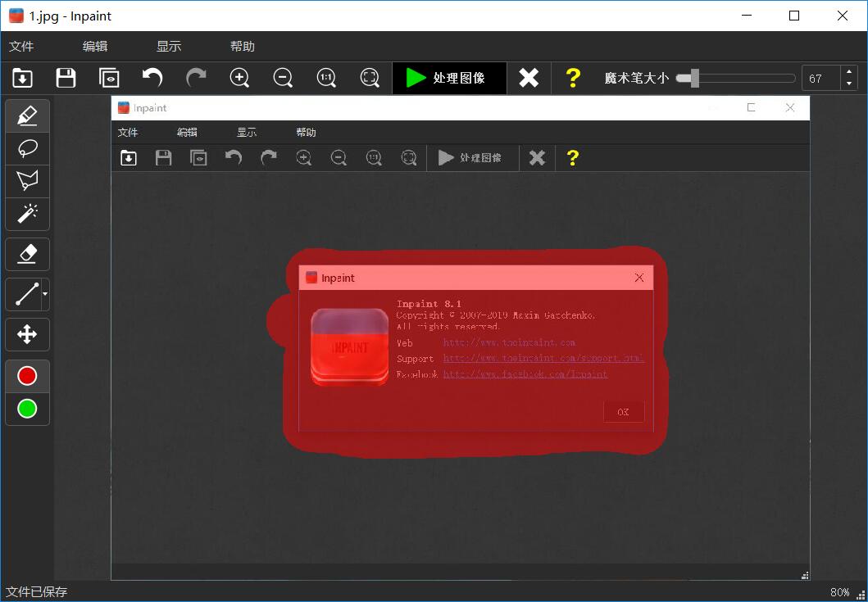The width and height of the screenshot is (868, 602).
Task: Select the Eraser tool
Action: pyautogui.click(x=27, y=254)
